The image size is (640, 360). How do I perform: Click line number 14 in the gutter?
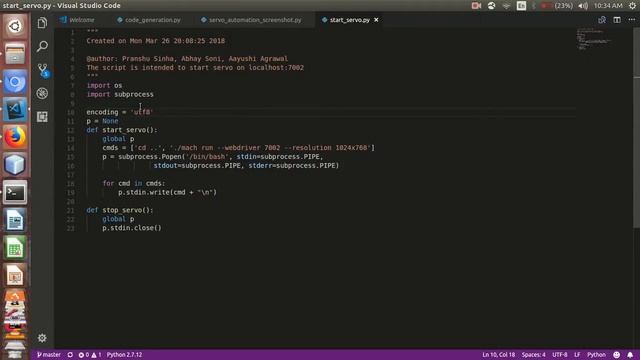71,148
